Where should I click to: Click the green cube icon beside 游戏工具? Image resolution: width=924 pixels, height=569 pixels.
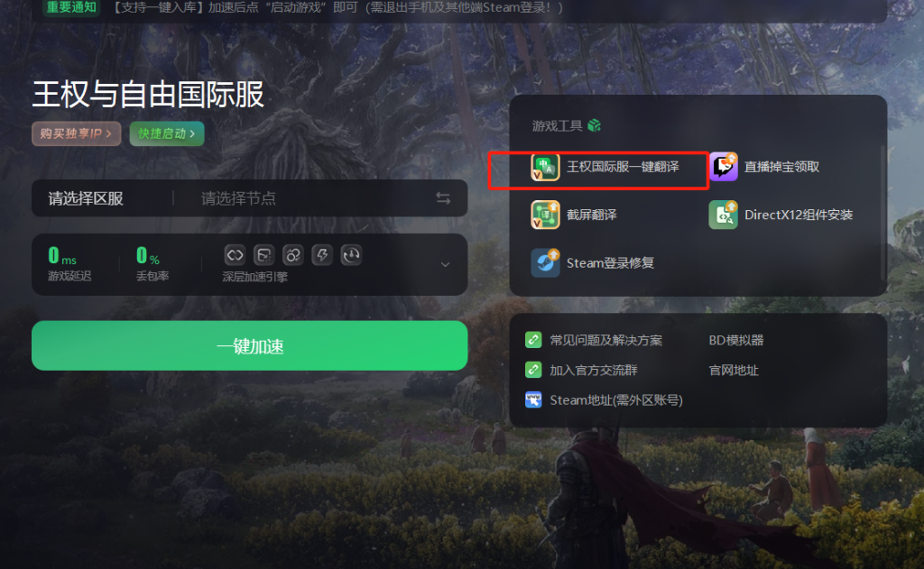pos(595,125)
